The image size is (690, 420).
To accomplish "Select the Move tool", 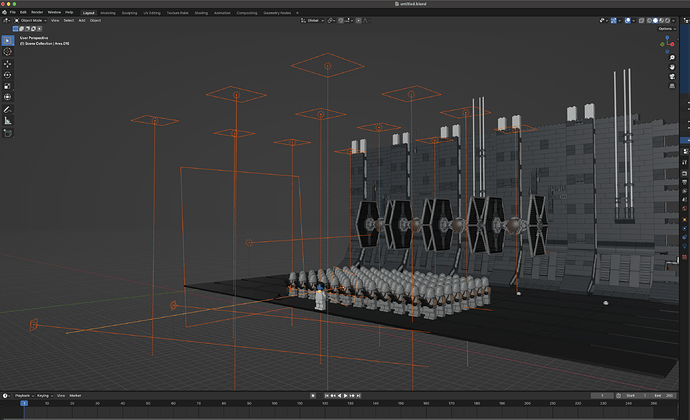I will [x=7, y=64].
